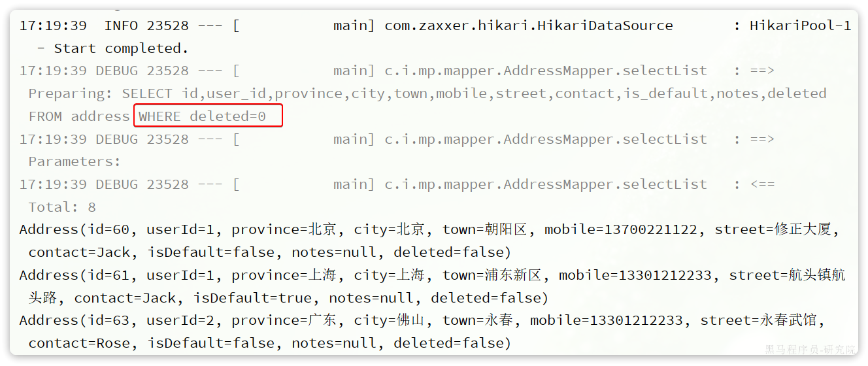Click the Address id=60 record
This screenshot has width=868, height=366.
[429, 241]
